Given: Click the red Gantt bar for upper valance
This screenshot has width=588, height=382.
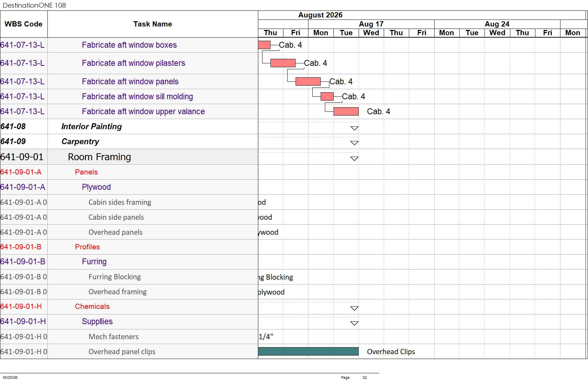Looking at the screenshot, I should click(346, 111).
